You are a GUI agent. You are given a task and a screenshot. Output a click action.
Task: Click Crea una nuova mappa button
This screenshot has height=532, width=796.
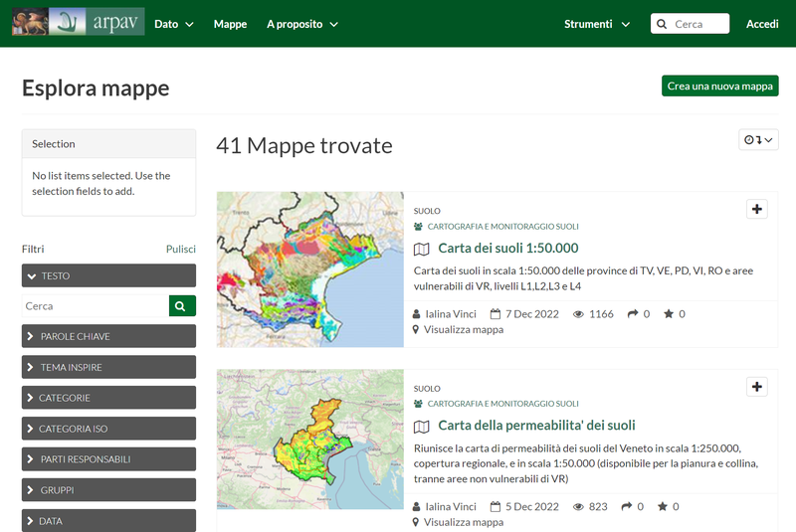pos(719,87)
